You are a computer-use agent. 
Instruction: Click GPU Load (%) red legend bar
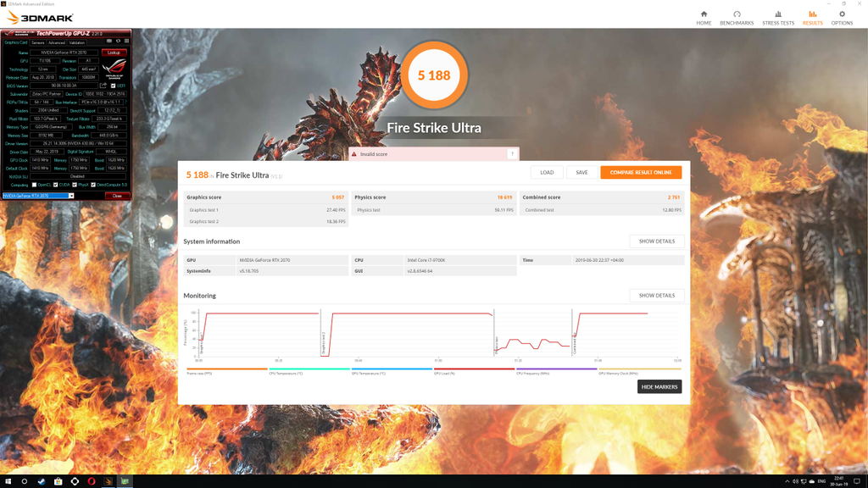(475, 369)
